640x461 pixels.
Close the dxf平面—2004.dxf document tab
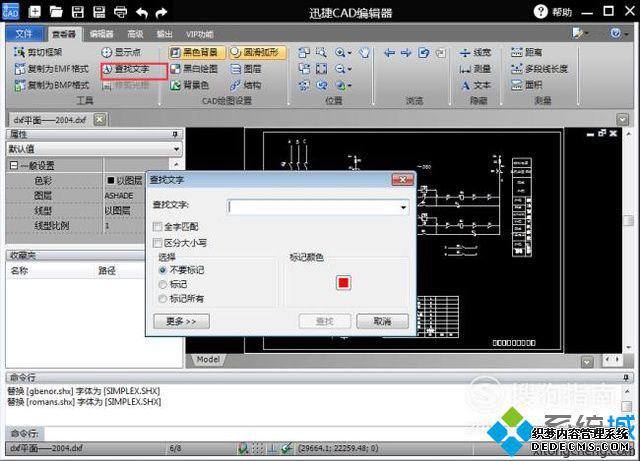100,120
